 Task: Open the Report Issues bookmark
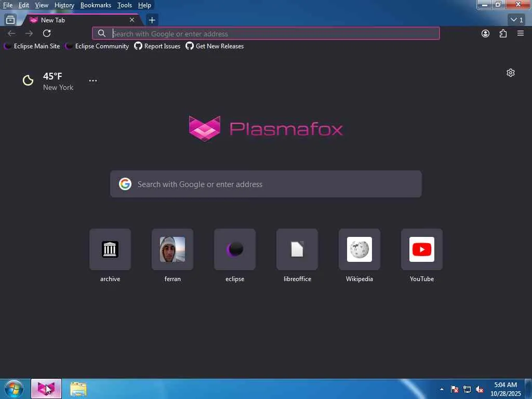(x=157, y=46)
